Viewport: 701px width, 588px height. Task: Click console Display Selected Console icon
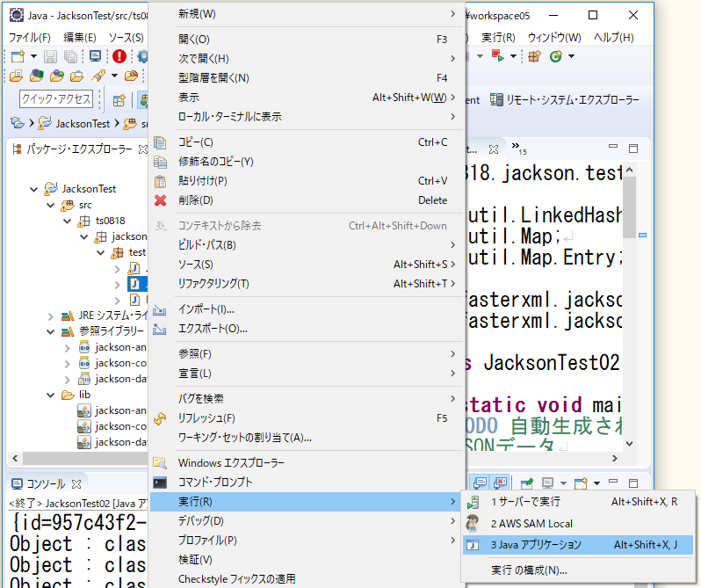[547, 483]
